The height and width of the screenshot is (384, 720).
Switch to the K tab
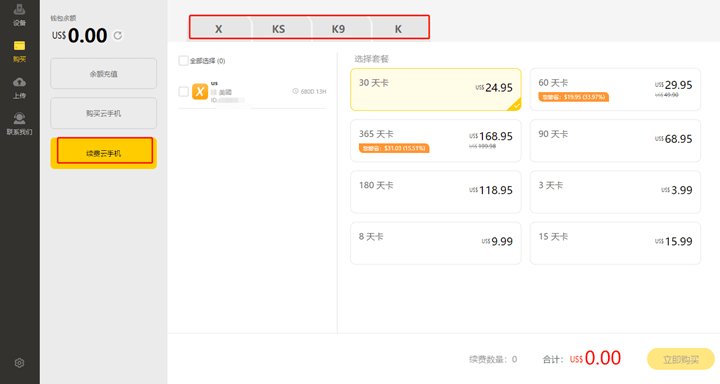pos(398,29)
